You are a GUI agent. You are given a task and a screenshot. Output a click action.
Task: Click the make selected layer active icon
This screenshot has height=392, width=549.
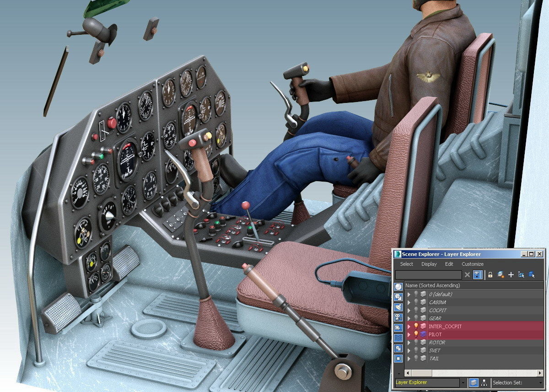532,274
